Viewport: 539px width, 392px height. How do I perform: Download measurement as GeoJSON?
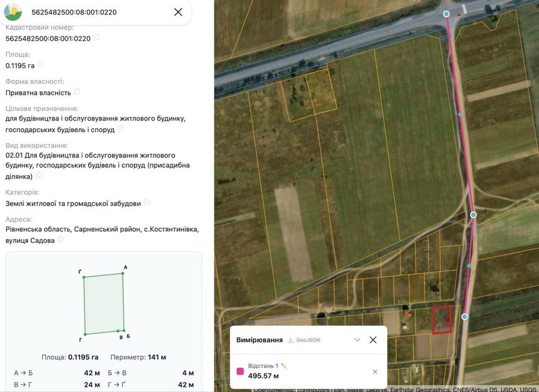click(x=304, y=340)
